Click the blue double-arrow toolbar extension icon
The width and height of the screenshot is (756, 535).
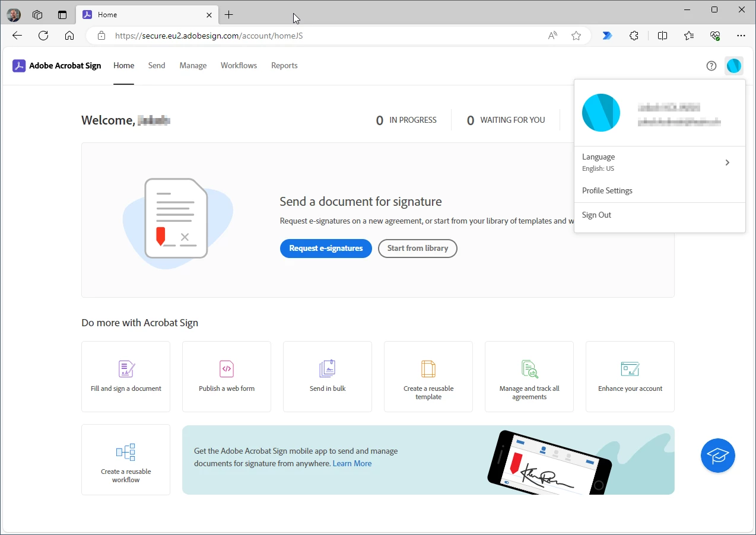pyautogui.click(x=607, y=36)
